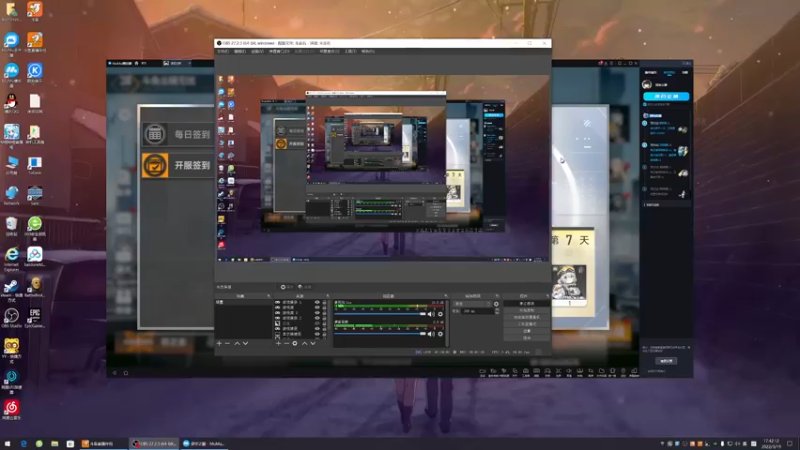Click the Audio Mixer vertical scrollbar
The image size is (800, 450).
(x=447, y=323)
